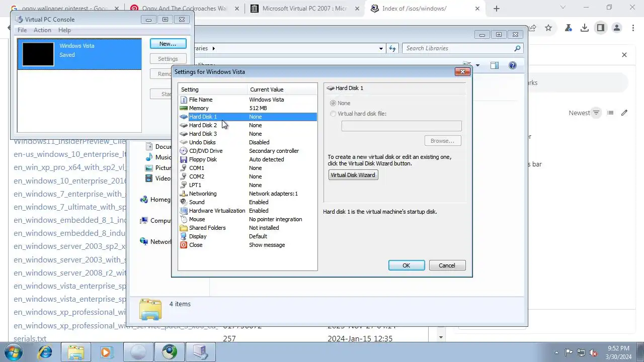Select the Sound speaker icon

184,202
